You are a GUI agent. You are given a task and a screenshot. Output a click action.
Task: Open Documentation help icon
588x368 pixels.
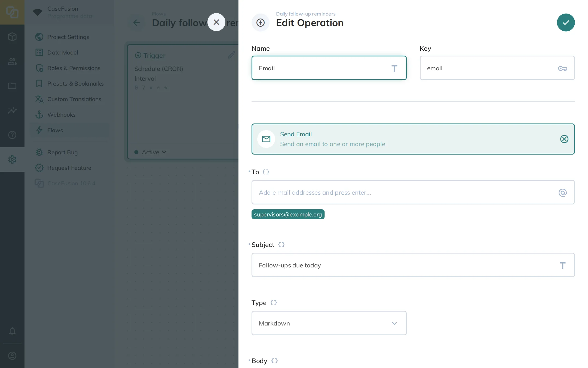12,135
